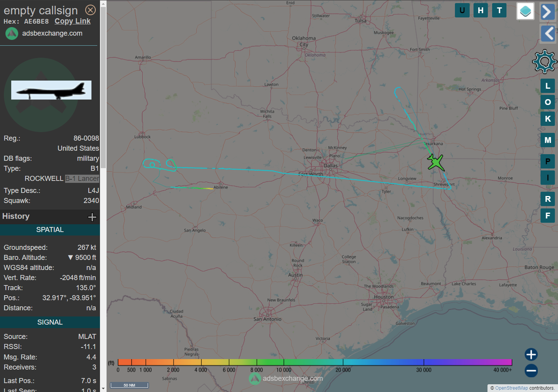Open the settings gear icon

[544, 62]
